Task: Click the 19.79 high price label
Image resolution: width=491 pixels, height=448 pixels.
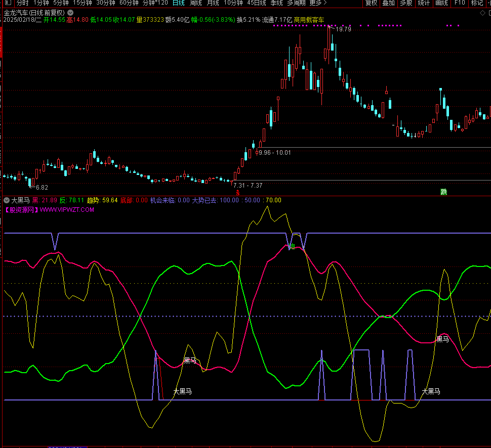Action: pos(343,29)
